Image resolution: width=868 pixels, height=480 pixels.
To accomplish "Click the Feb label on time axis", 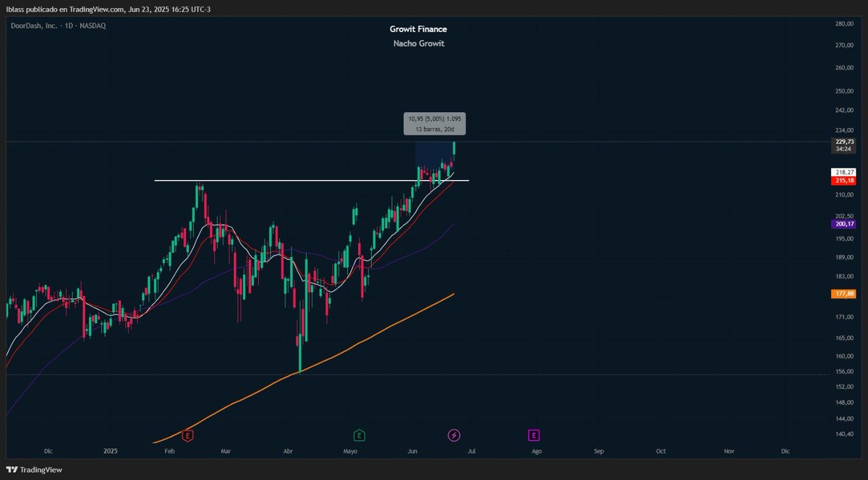I will [x=170, y=451].
